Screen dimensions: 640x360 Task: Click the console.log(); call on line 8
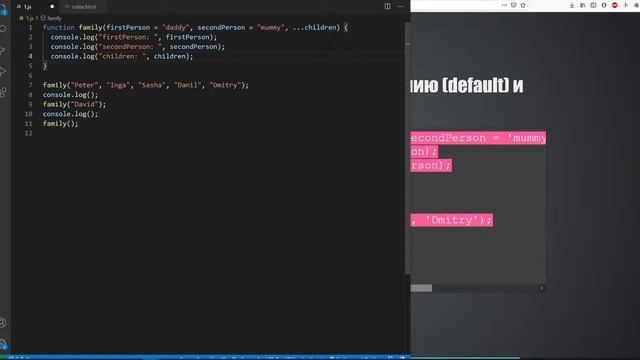[71, 95]
